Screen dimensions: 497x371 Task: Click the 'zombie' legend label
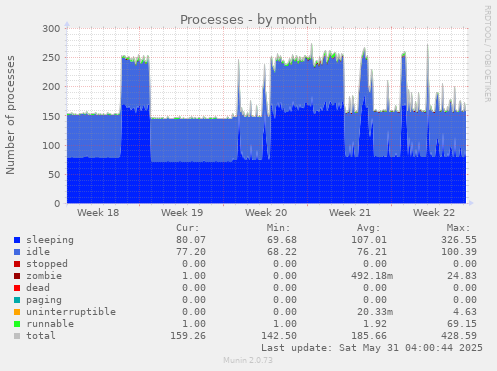(x=44, y=276)
